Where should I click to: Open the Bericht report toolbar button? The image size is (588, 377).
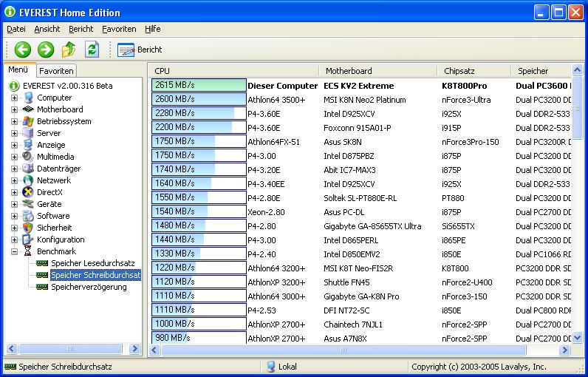pos(140,50)
